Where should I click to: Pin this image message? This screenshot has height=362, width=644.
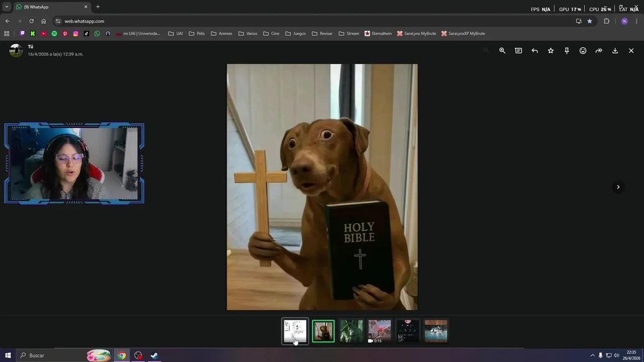click(x=567, y=51)
